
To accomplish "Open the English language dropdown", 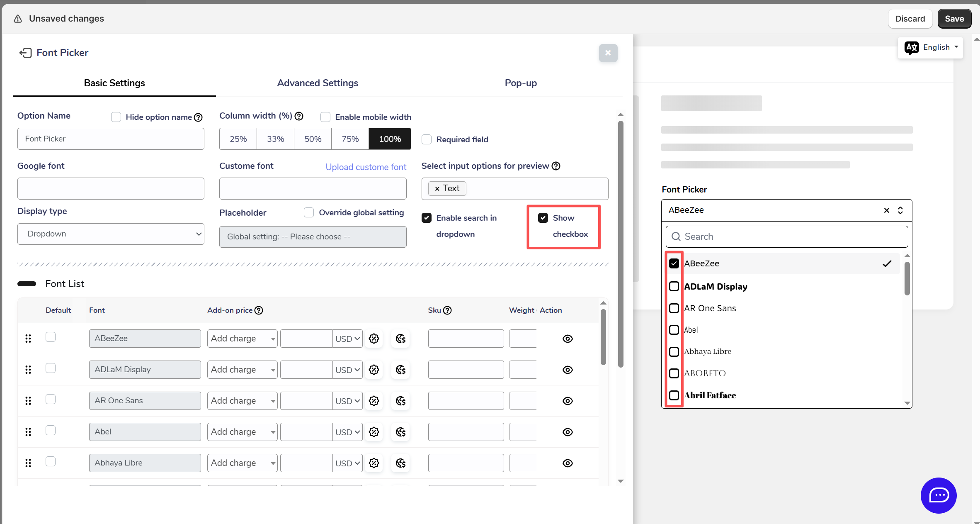I will pos(930,47).
